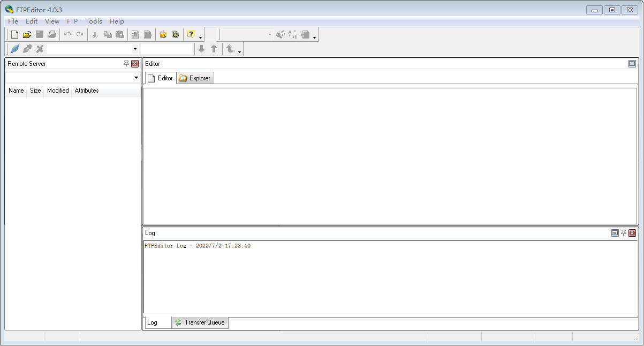Open the FTP menu
The width and height of the screenshot is (644, 346).
click(72, 21)
